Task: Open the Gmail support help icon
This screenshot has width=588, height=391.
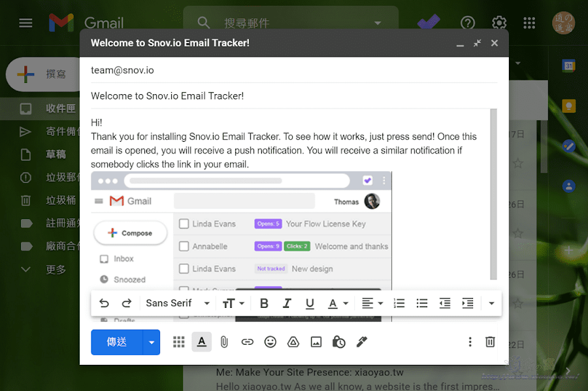Action: [x=468, y=24]
